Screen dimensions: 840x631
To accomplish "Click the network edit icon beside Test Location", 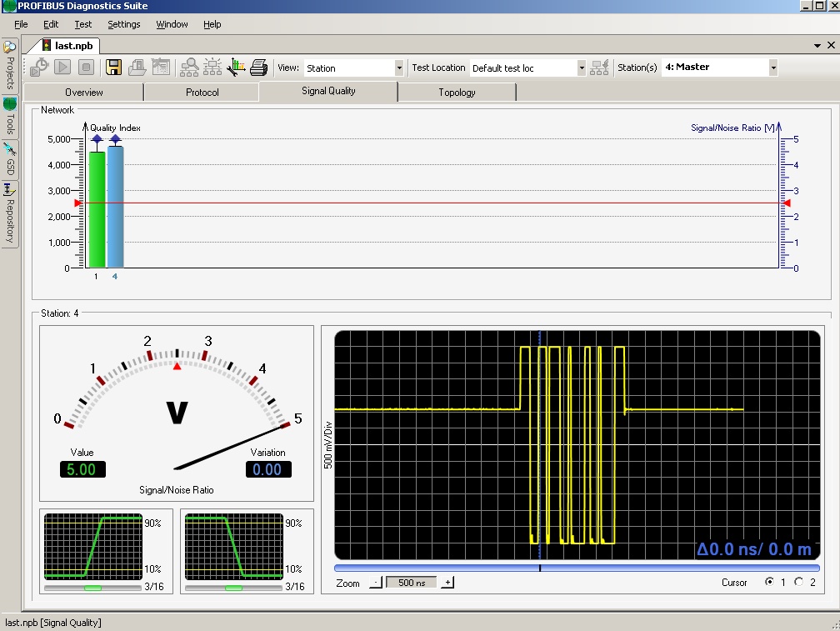I will (599, 68).
